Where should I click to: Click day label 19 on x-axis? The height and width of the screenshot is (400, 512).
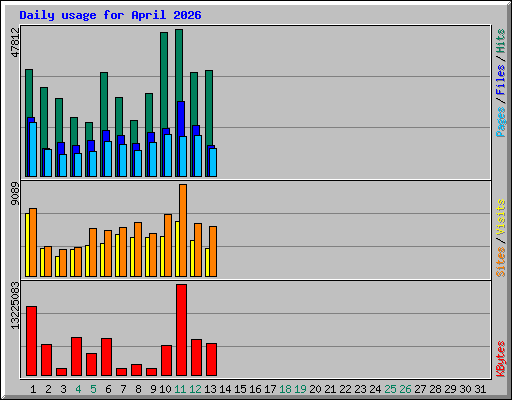[300, 389]
